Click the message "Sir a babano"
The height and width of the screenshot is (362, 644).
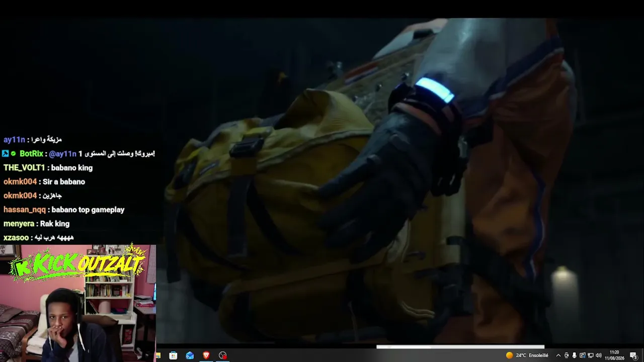64,182
